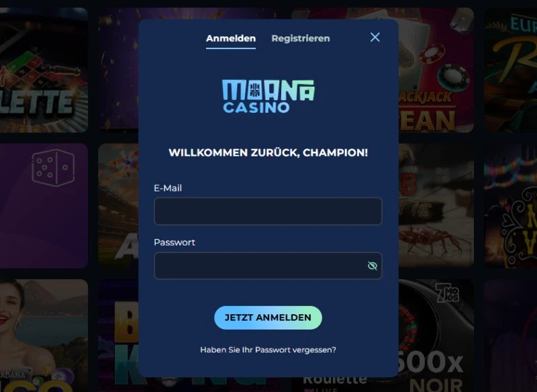Open the European Roulette tile at right edge
The height and width of the screenshot is (392, 537).
(x=510, y=70)
